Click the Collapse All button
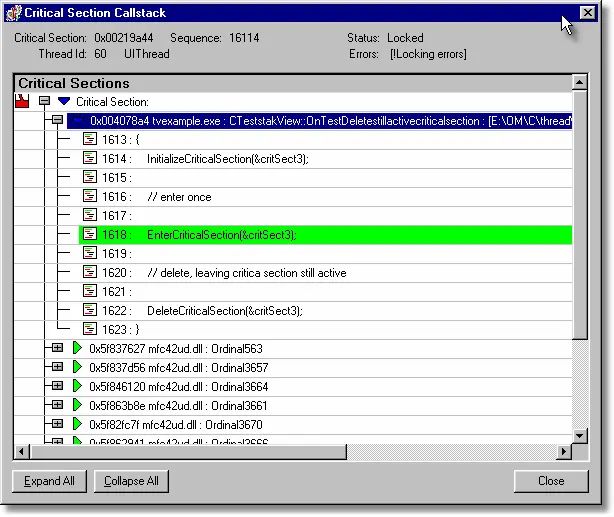Screen dimensions: 614x517 [x=131, y=481]
